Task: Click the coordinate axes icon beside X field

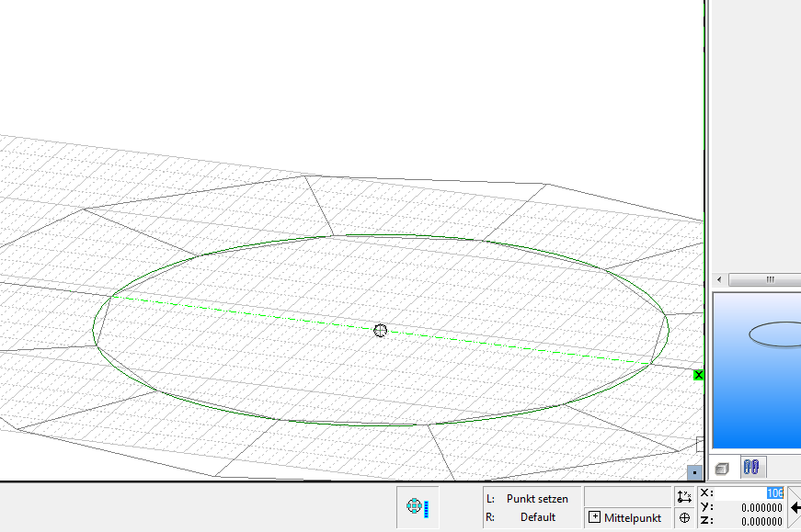Action: pos(684,496)
